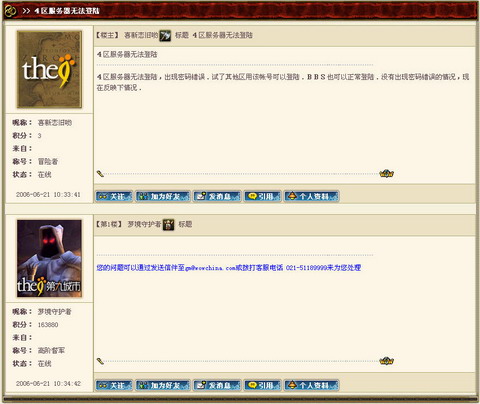This screenshot has width=480, height=404.
Task: Click the first post's body text about 4区服务器
Action: click(283, 82)
